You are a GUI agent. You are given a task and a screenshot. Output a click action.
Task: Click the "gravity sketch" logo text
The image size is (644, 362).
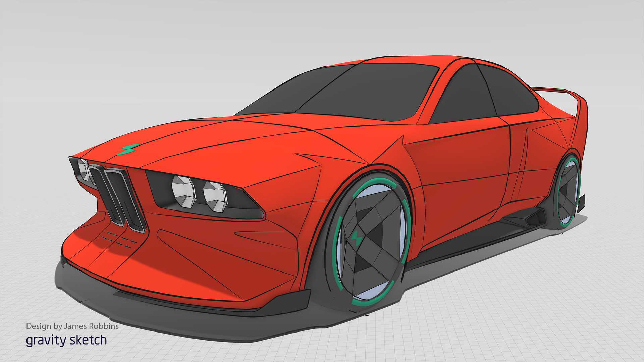[66, 340]
